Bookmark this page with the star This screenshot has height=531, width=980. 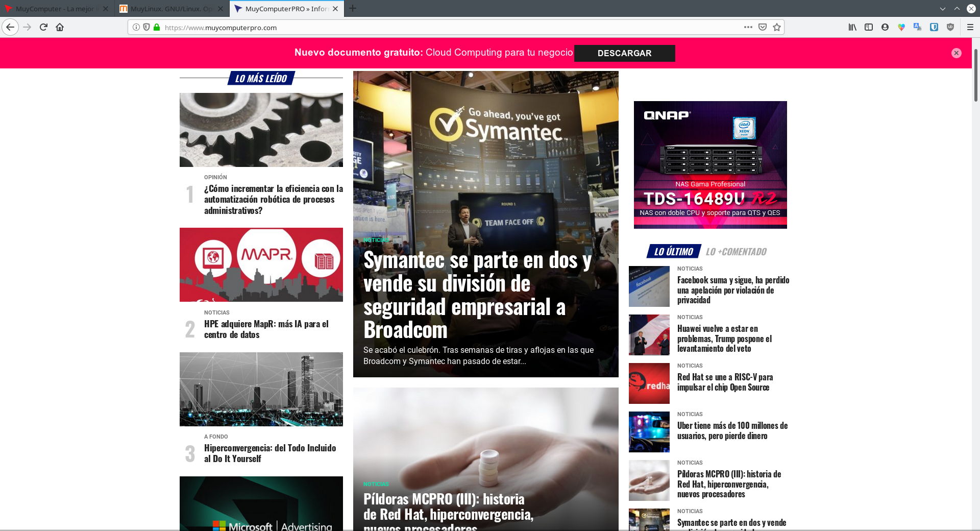point(777,27)
